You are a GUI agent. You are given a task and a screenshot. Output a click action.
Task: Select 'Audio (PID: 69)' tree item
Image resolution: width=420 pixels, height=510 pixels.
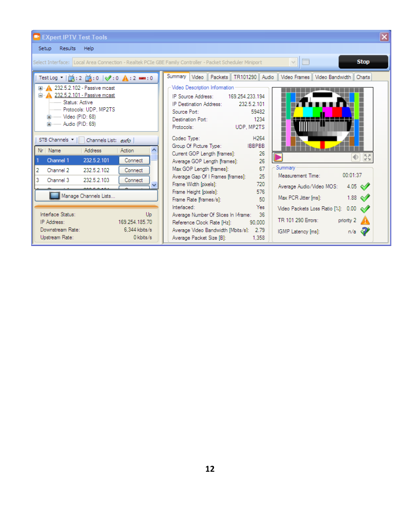79,124
